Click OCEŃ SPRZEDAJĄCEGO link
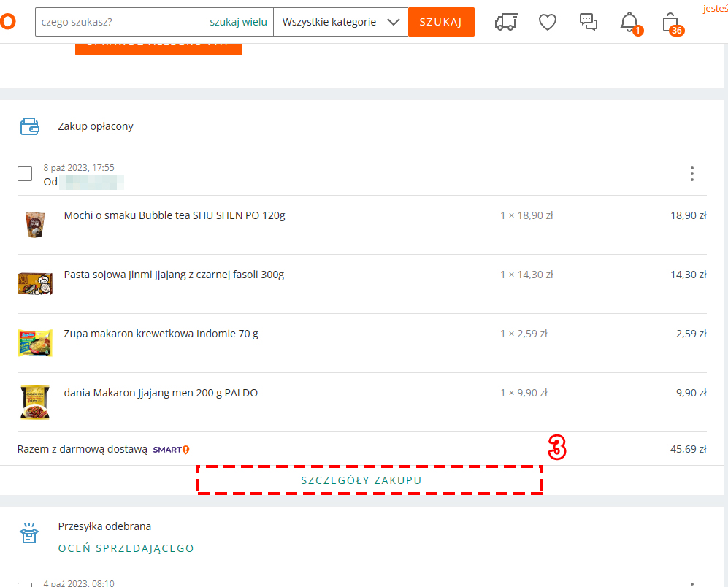Viewport: 728px width, 587px height. click(x=126, y=548)
